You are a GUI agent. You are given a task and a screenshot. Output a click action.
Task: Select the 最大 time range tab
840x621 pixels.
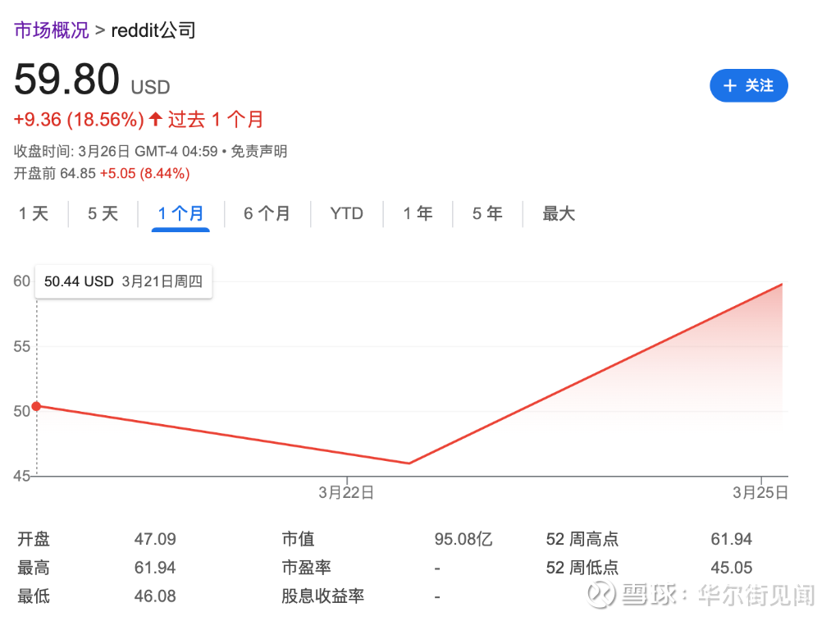click(x=559, y=214)
